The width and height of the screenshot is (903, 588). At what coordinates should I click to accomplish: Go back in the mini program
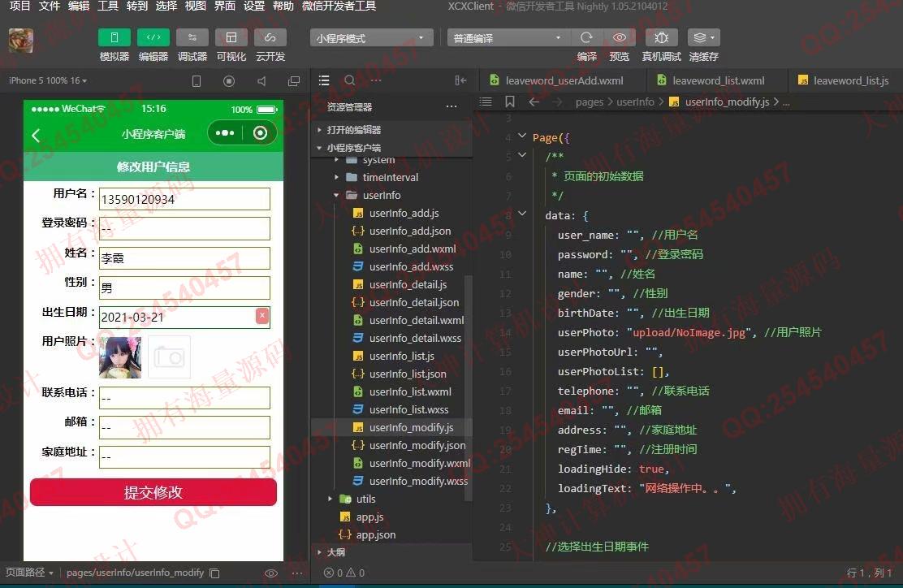click(x=36, y=136)
